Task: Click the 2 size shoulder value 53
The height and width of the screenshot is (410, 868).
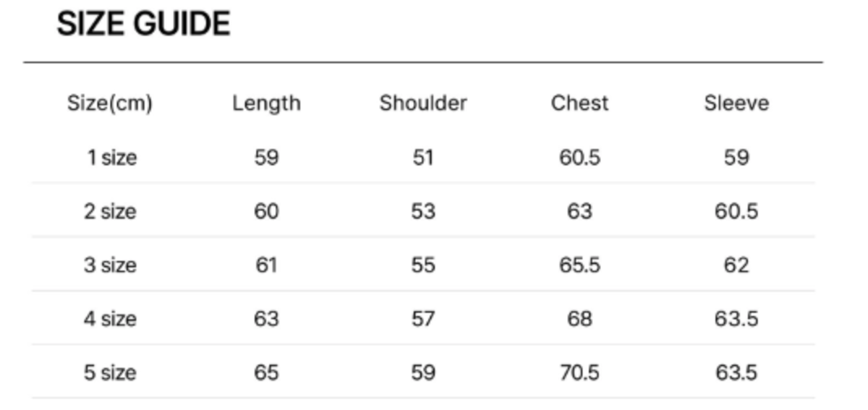Action: pos(423,211)
